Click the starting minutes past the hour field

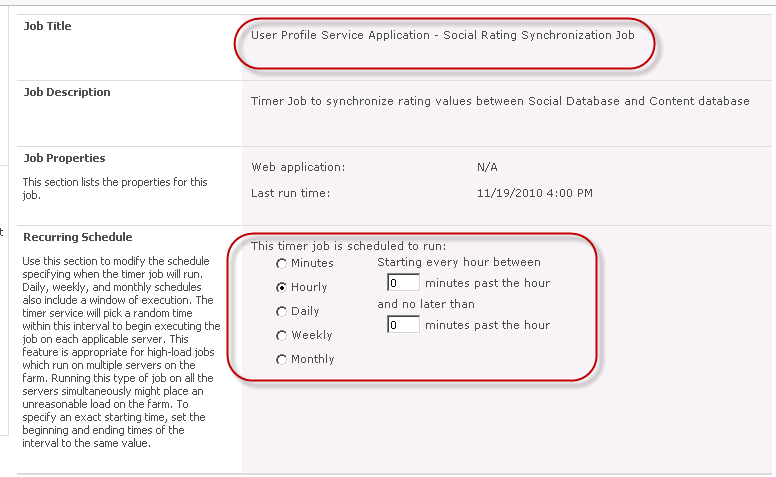(403, 283)
